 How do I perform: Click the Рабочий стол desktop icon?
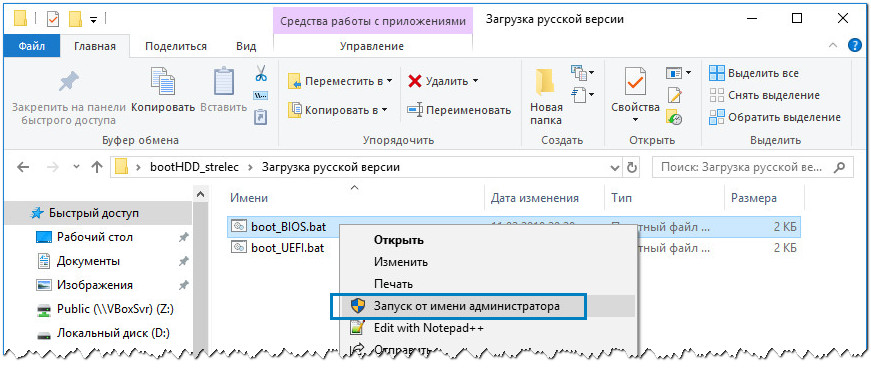(x=44, y=238)
